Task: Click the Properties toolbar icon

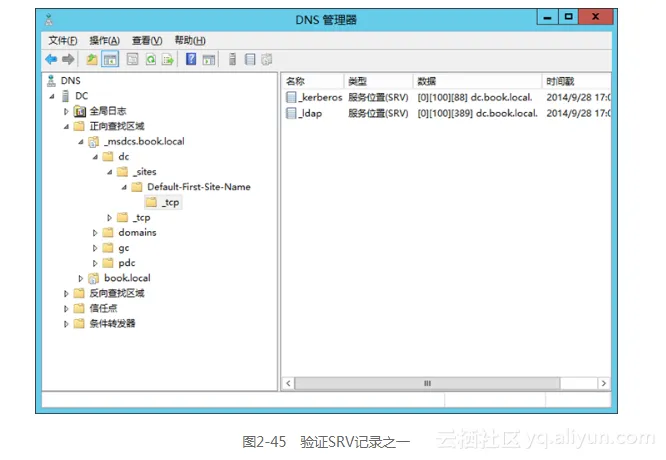Action: pyautogui.click(x=133, y=59)
